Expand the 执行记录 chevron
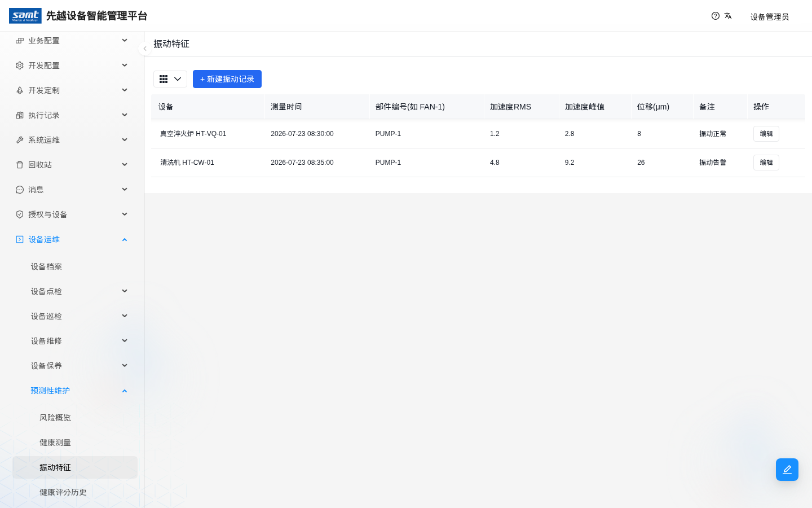The image size is (812, 508). click(125, 115)
